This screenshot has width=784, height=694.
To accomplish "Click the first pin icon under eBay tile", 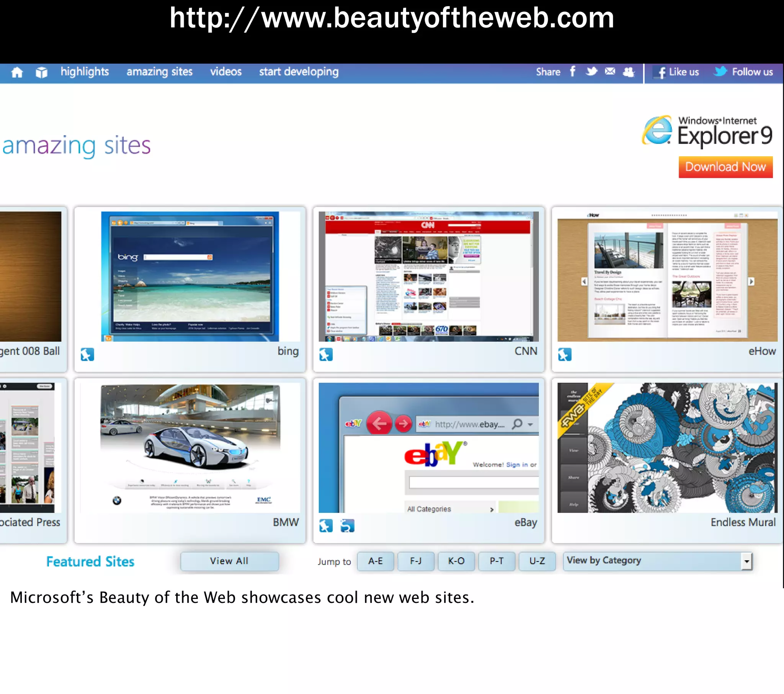I will coord(326,525).
